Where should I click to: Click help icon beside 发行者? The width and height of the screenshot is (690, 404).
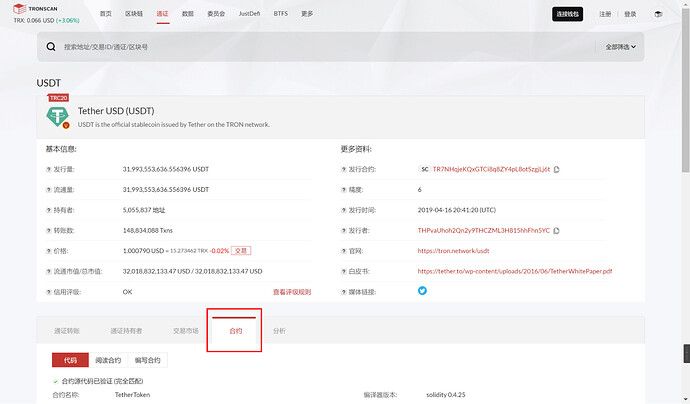pos(344,231)
